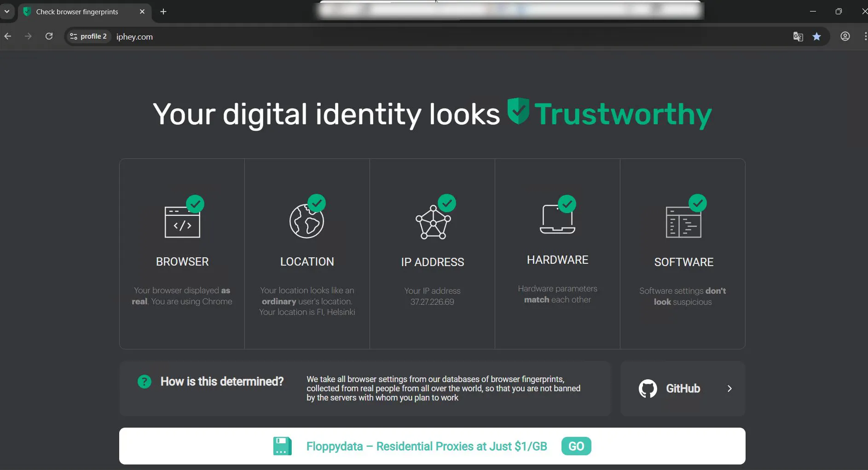Click the Software settings panel icon
Screen dimensions: 868x470
coord(683,222)
